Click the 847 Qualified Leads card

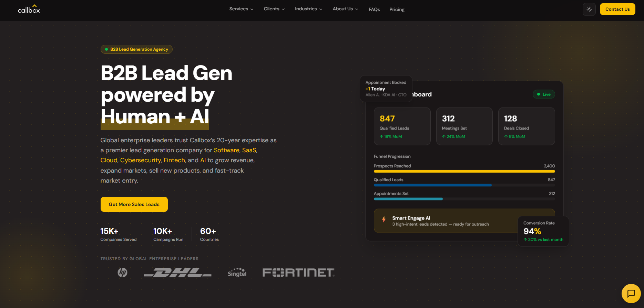coord(402,126)
